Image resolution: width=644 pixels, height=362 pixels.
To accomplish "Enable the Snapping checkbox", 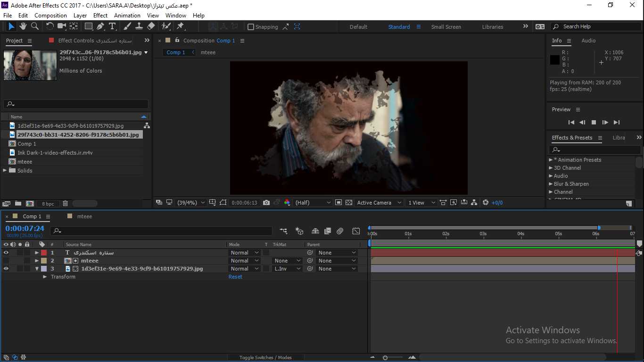I will tap(251, 27).
